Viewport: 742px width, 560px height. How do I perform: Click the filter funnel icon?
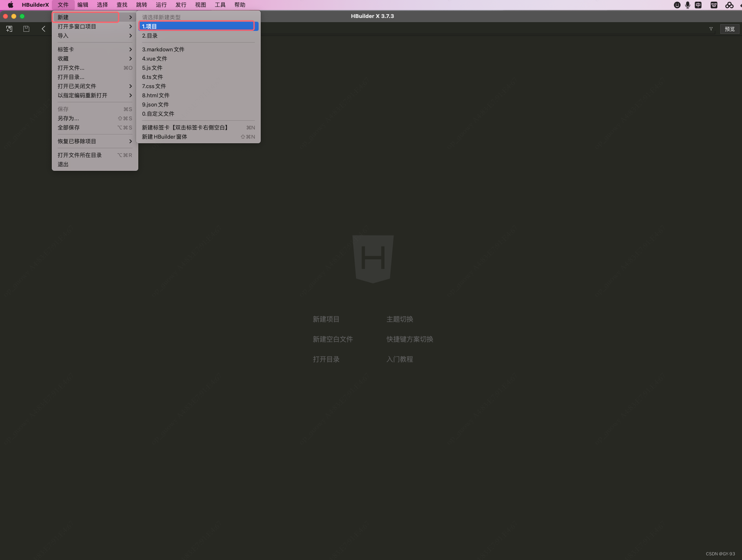point(711,29)
